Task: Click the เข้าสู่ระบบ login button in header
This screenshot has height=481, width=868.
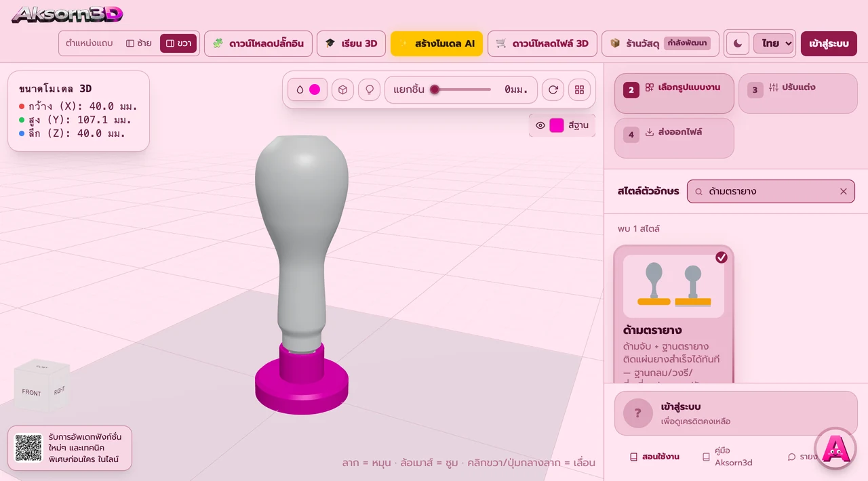Action: (x=829, y=43)
